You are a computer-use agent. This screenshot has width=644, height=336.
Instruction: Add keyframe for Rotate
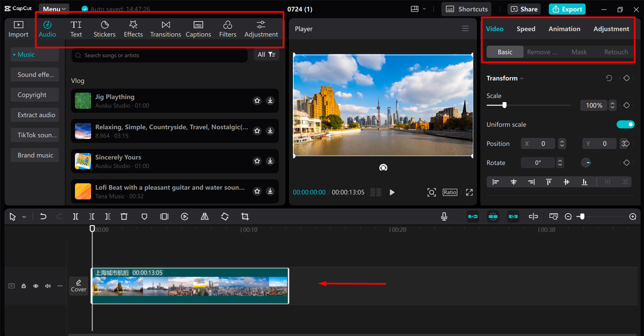pos(626,162)
